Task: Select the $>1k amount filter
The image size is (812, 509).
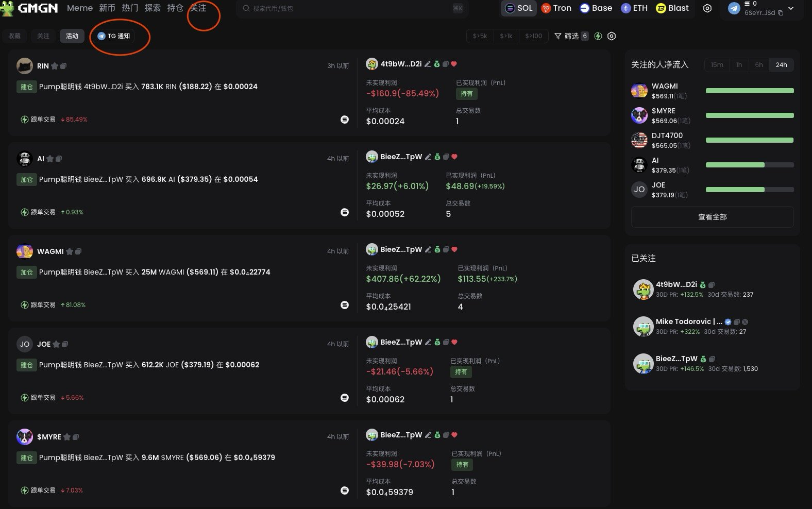Action: tap(506, 36)
